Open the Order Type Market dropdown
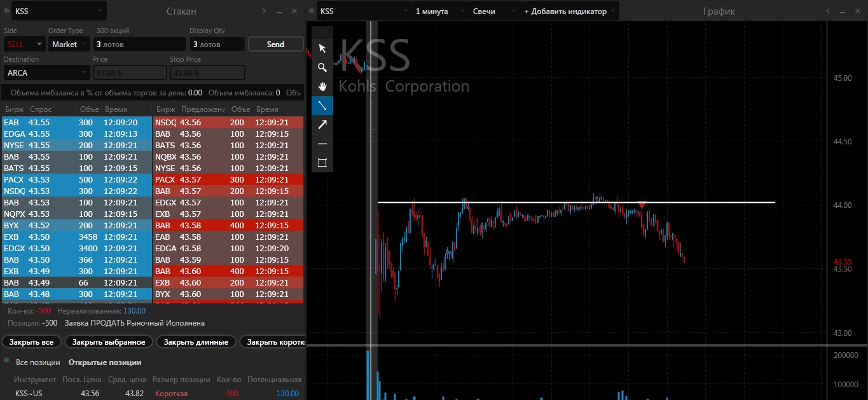The height and width of the screenshot is (400, 868). (x=69, y=44)
